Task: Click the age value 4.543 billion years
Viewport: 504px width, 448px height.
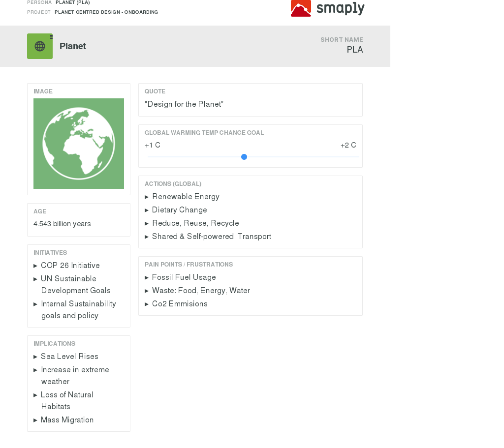Action: 62,224
